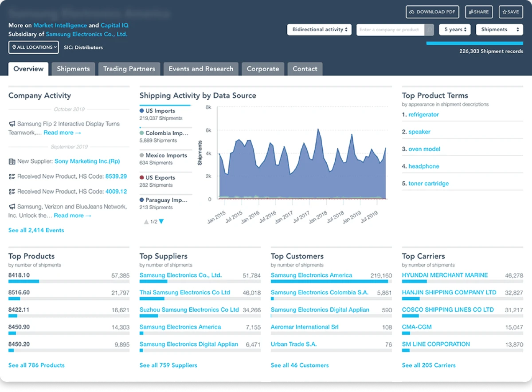The height and width of the screenshot is (392, 532).
Task: Open the Events and Research tab
Action: coord(201,69)
